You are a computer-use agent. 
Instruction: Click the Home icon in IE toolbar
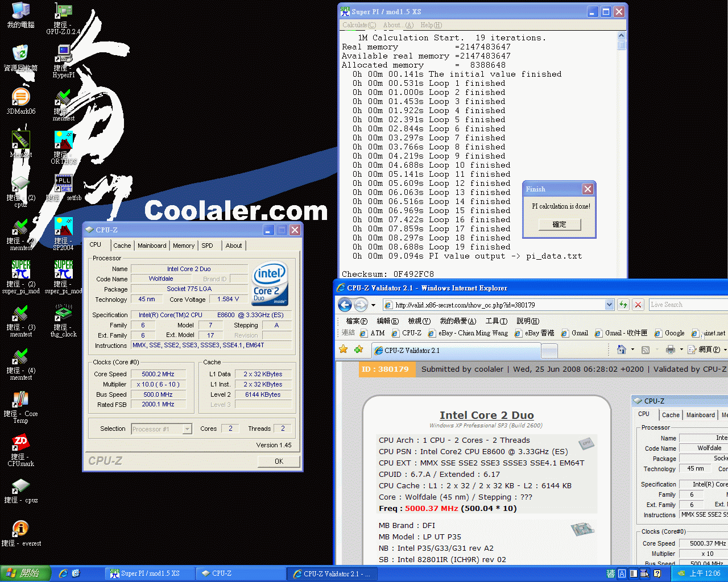[622, 350]
